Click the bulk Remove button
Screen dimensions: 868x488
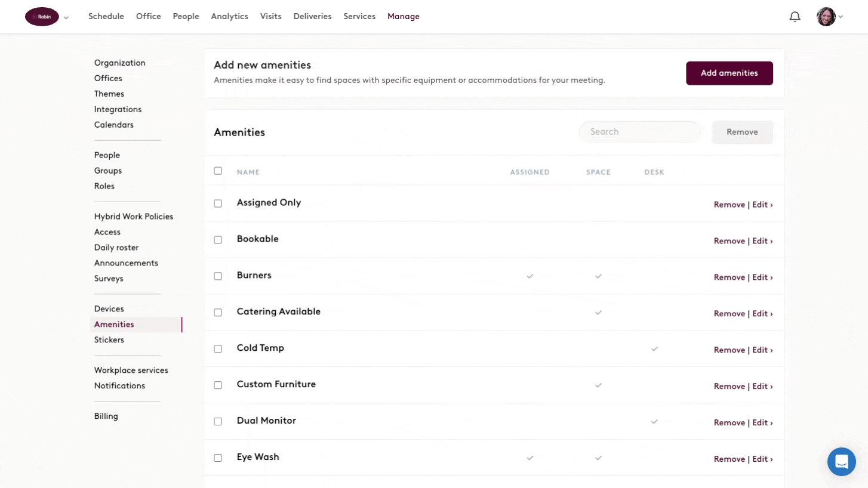(x=742, y=132)
